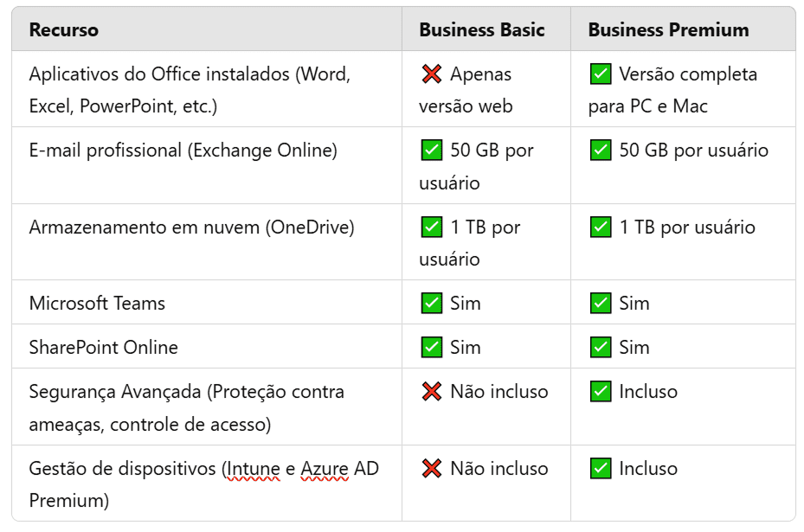This screenshot has width=804, height=532.
Task: Click the Business Premium check for OneDrive storage
Action: pos(600,228)
